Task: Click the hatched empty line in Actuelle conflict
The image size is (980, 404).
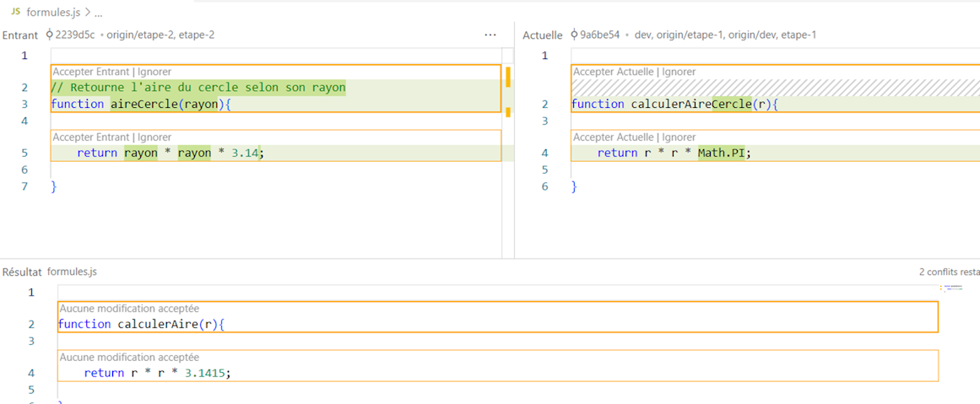Action: coord(776,88)
